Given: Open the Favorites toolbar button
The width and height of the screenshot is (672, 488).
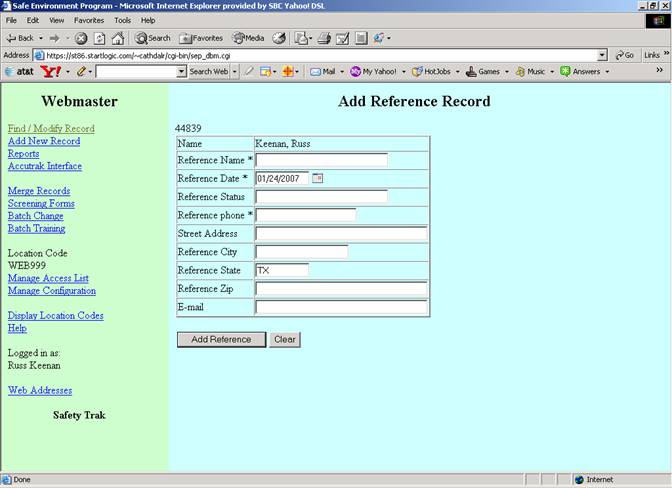Looking at the screenshot, I should click(201, 38).
